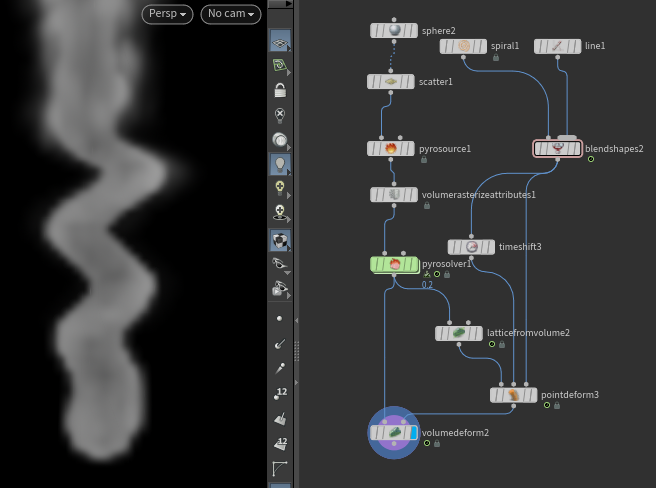Viewport: 656px width, 488px height.
Task: Select the timeshift3 clock node
Action: click(472, 247)
